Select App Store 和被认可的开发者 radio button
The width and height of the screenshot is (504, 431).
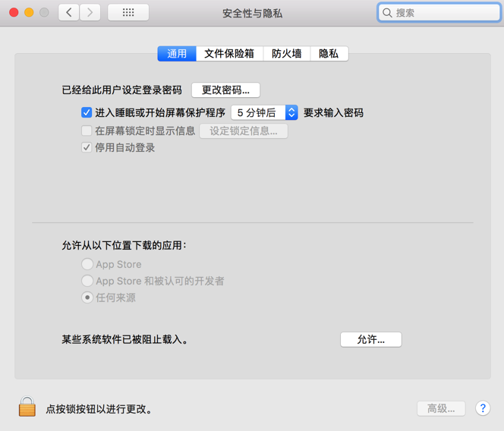(87, 281)
